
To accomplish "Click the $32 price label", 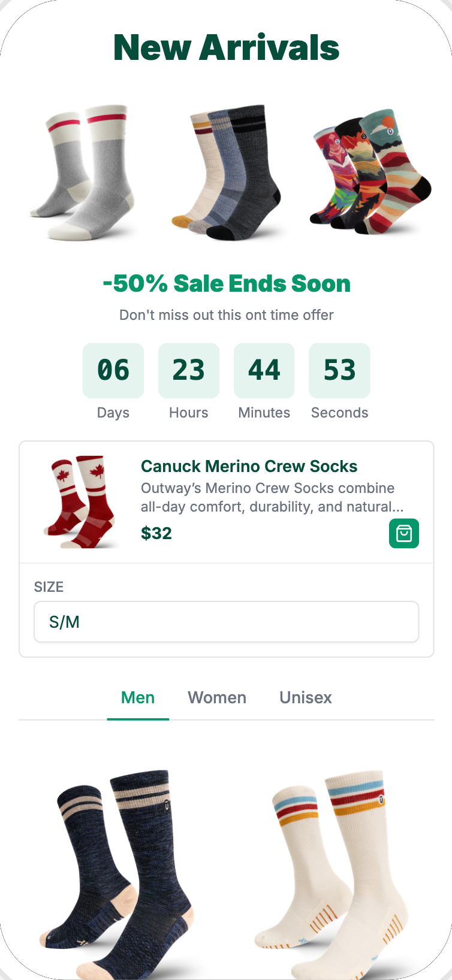I will pos(156,533).
